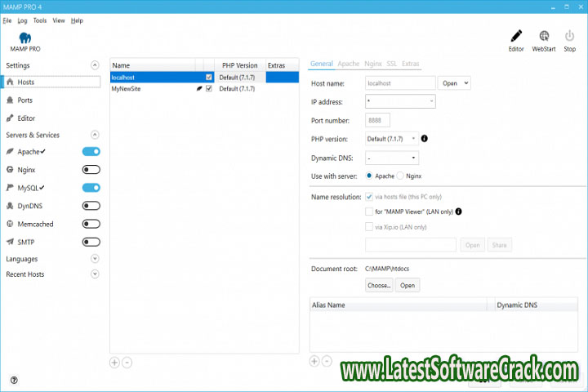The image size is (588, 392).
Task: Open the Help menu
Action: [x=77, y=20]
